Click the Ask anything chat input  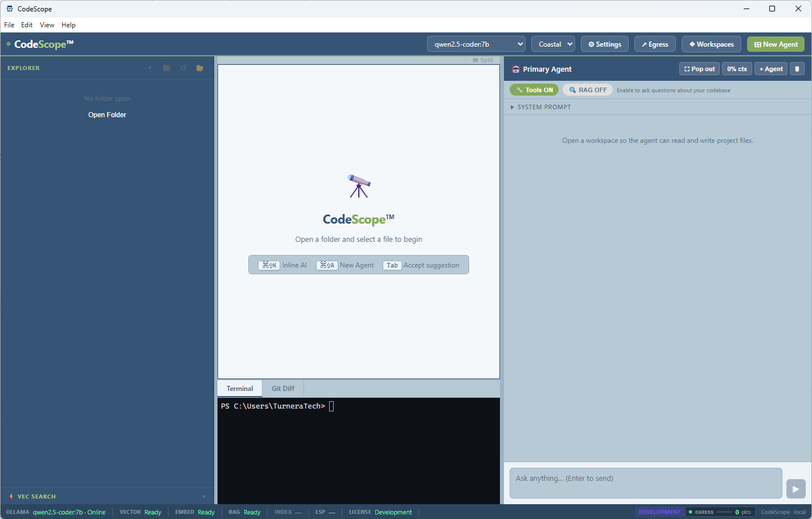[646, 483]
